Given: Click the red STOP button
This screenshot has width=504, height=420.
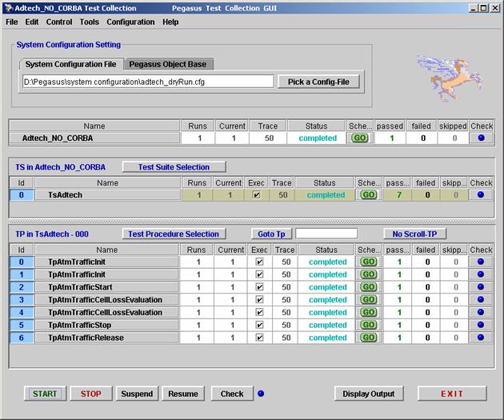Looking at the screenshot, I should click(91, 394).
